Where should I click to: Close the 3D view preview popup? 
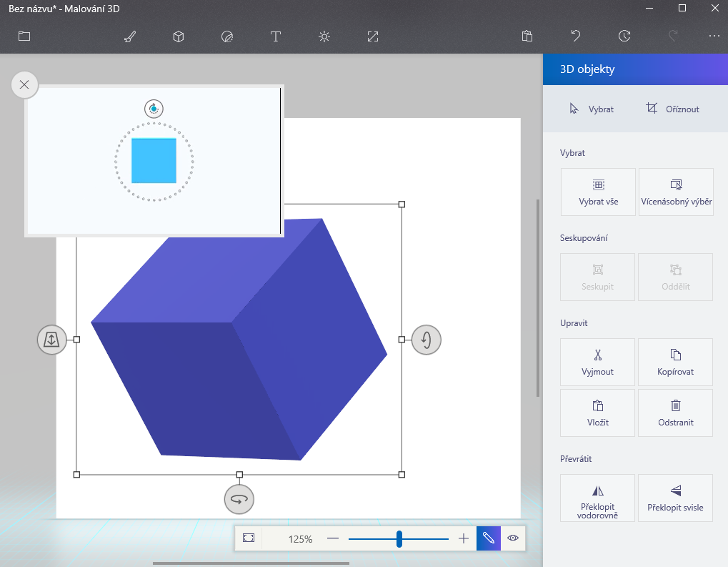[24, 84]
